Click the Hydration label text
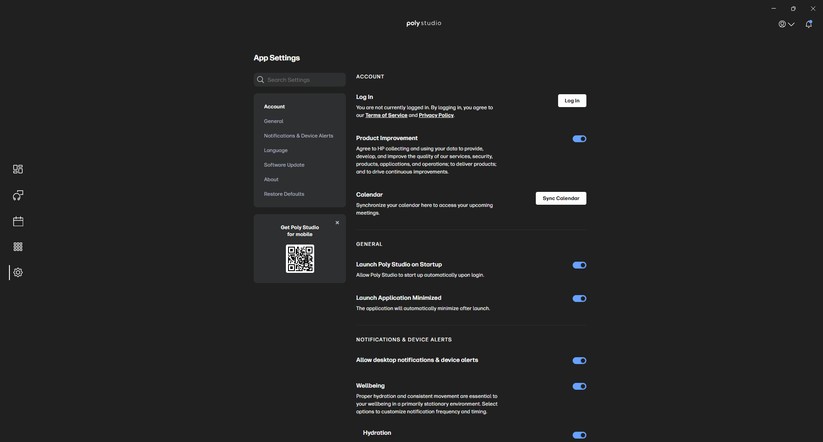The height and width of the screenshot is (442, 823). (x=377, y=433)
